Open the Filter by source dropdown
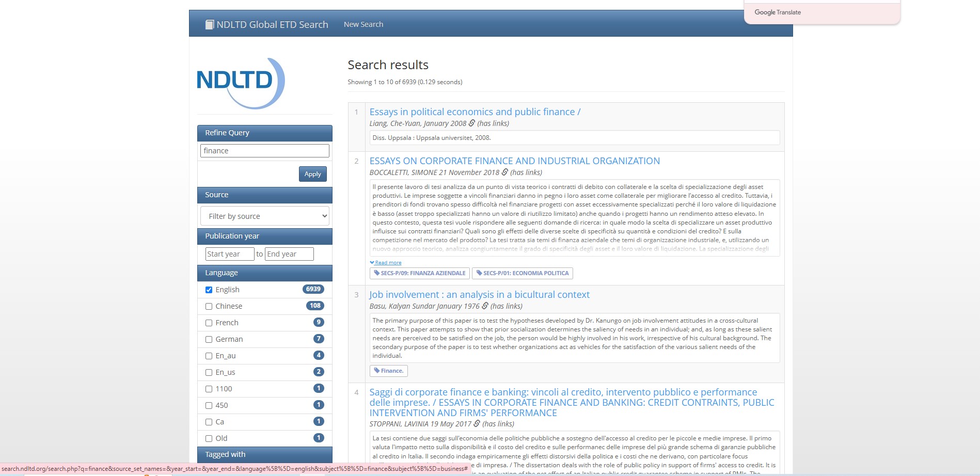This screenshot has width=980, height=476. click(x=264, y=216)
